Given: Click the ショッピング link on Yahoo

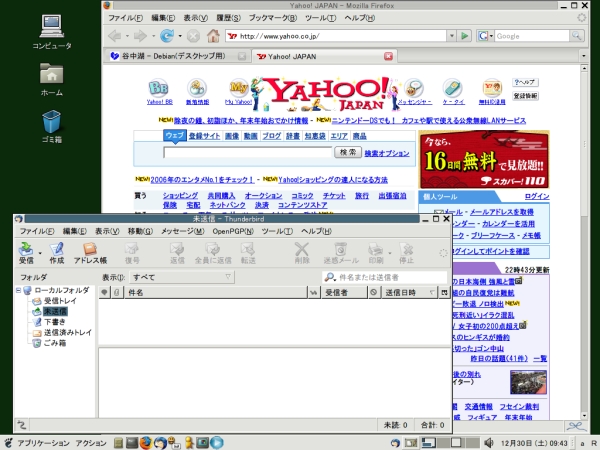Looking at the screenshot, I should (181, 196).
